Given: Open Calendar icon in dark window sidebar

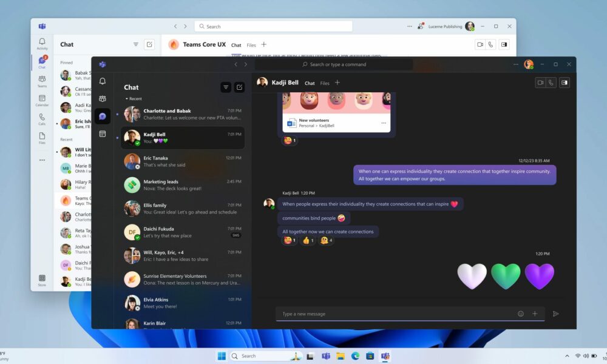Looking at the screenshot, I should 102,134.
